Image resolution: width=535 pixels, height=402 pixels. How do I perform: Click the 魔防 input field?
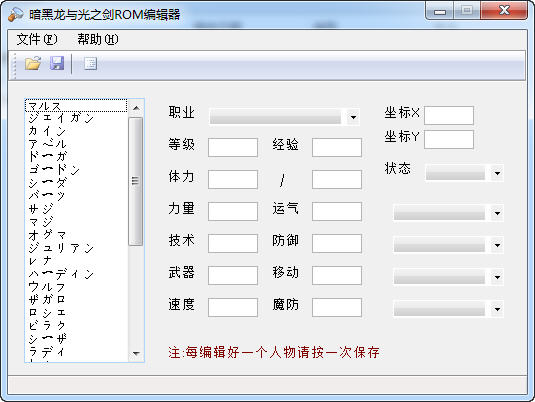click(x=337, y=307)
